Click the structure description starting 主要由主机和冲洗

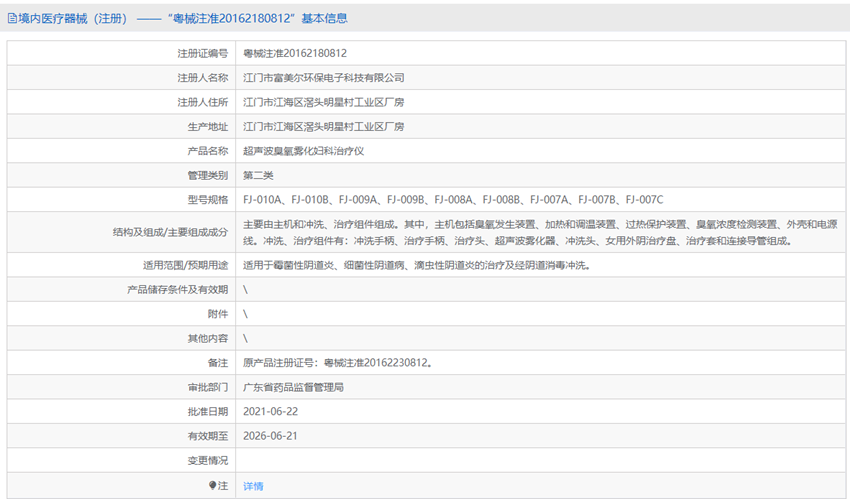pos(540,232)
